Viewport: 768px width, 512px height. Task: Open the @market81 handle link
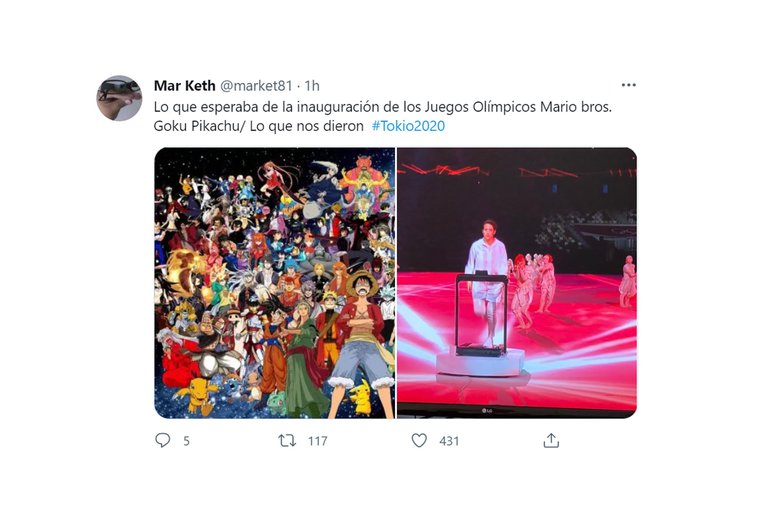coord(256,86)
